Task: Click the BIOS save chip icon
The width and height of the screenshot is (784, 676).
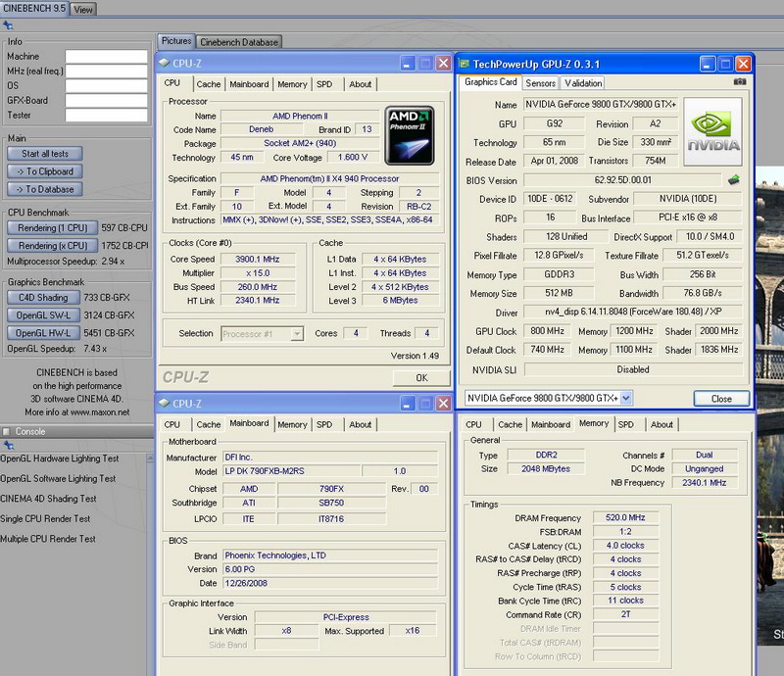Action: coord(732,179)
